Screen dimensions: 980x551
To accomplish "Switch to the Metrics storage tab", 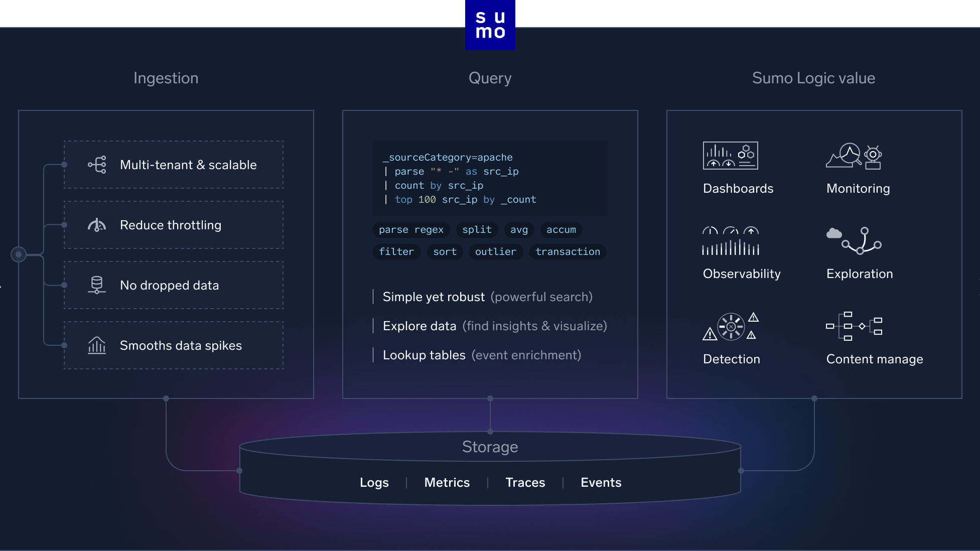I will (x=447, y=482).
